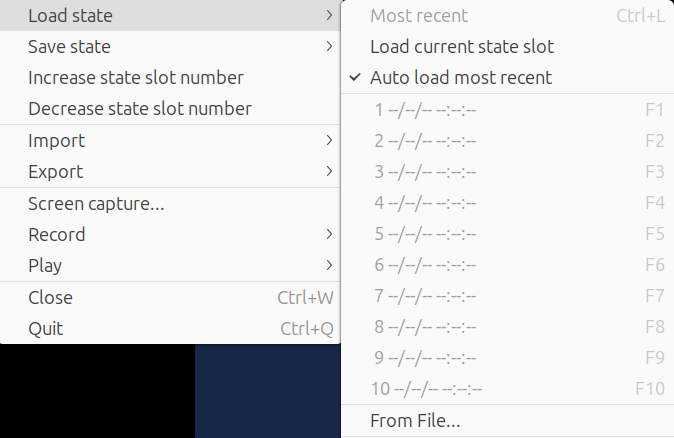Expand the Save state submenu arrow
Image resolution: width=674 pixels, height=438 pixels.
click(329, 46)
